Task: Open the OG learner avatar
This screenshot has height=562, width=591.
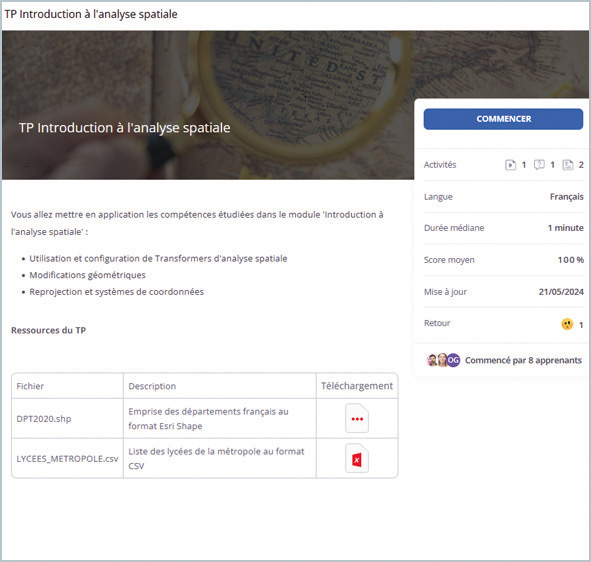Action: pyautogui.click(x=453, y=360)
